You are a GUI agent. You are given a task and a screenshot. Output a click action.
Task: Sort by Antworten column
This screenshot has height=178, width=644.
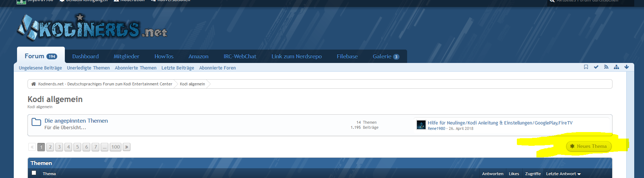pos(493,174)
